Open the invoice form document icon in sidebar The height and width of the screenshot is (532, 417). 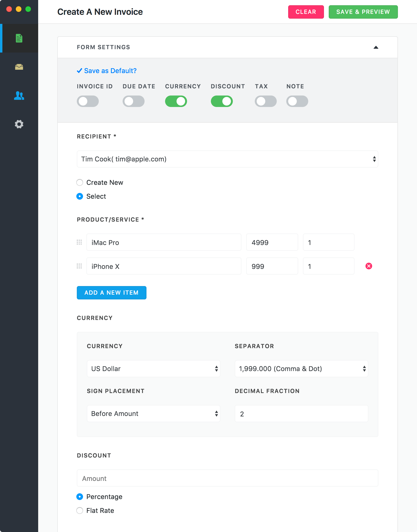point(19,38)
